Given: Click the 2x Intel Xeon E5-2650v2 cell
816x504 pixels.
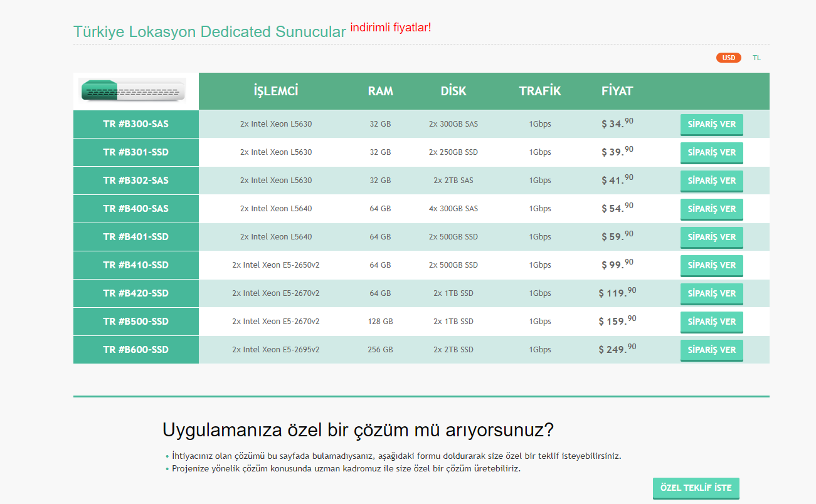Looking at the screenshot, I should tap(276, 265).
